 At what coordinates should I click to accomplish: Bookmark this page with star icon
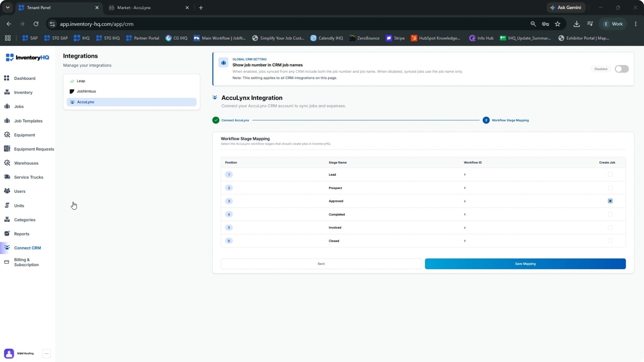coord(558,24)
